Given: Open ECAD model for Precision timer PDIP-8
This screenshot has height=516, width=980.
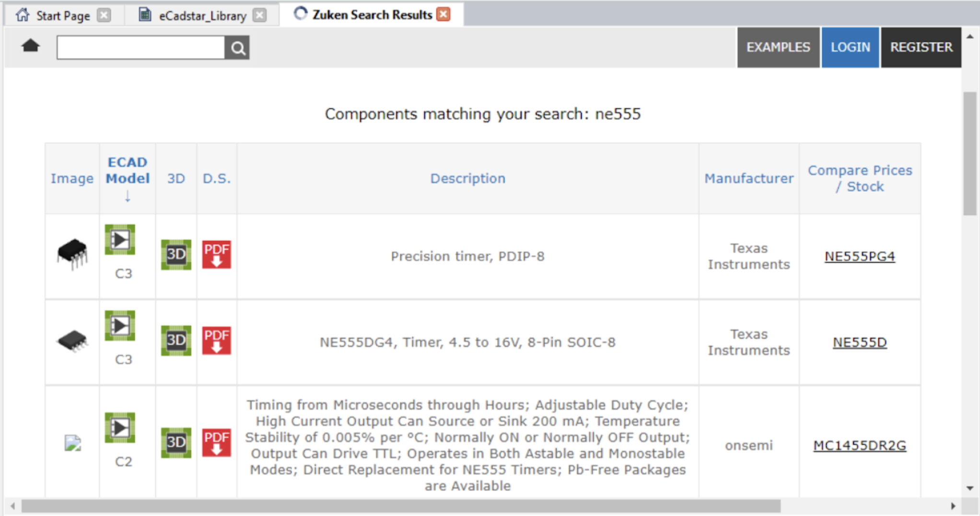Looking at the screenshot, I should [x=120, y=240].
